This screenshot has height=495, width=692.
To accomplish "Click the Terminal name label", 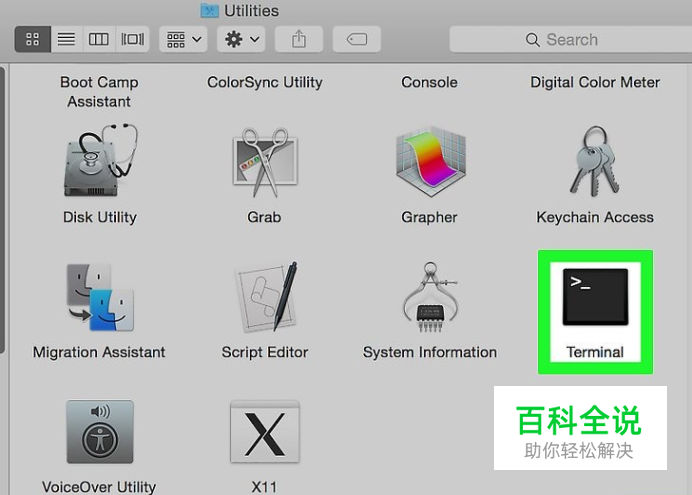I will coord(595,352).
